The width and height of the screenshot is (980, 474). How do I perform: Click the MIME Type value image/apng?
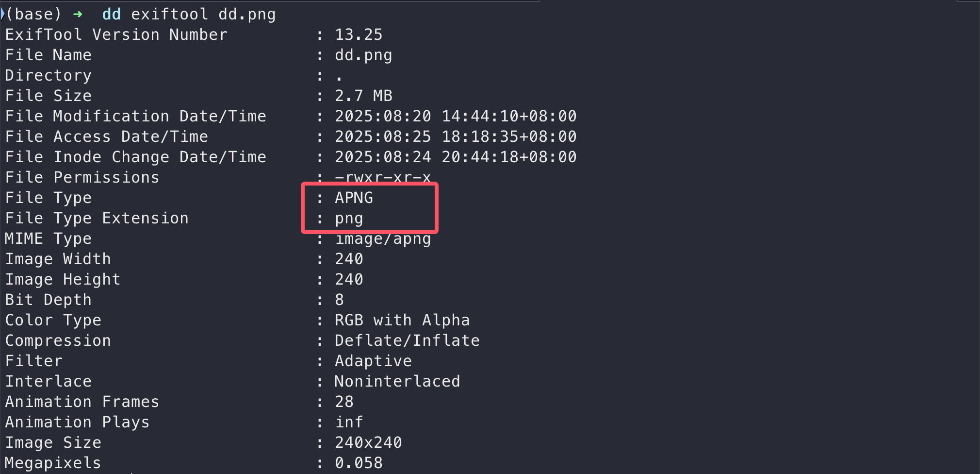(x=383, y=239)
